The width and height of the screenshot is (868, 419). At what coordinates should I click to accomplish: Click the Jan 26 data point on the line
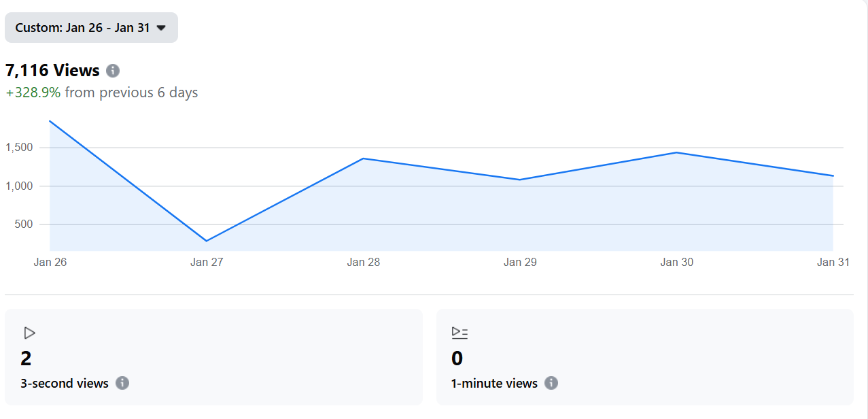[50, 121]
